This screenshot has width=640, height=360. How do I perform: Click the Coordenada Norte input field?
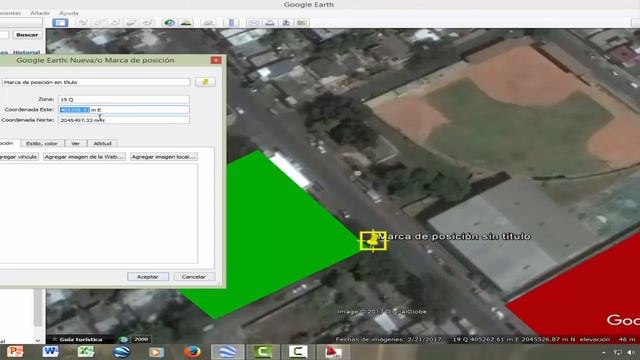coord(124,120)
